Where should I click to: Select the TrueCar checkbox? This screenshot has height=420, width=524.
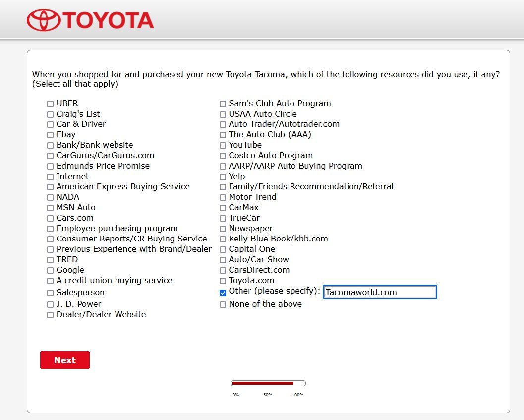point(223,218)
